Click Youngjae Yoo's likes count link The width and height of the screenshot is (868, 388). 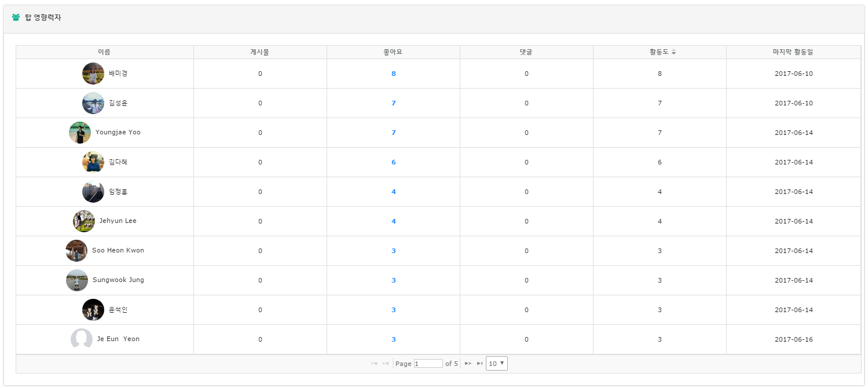click(393, 133)
